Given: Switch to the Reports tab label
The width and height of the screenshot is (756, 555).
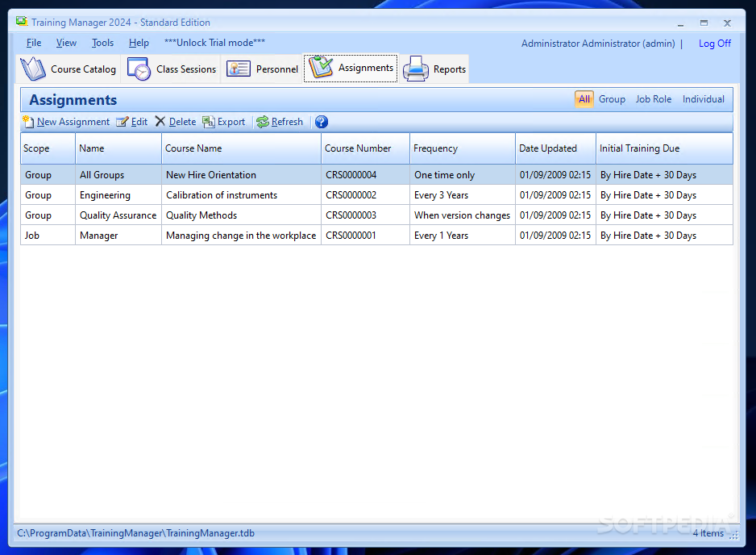Looking at the screenshot, I should click(x=450, y=69).
